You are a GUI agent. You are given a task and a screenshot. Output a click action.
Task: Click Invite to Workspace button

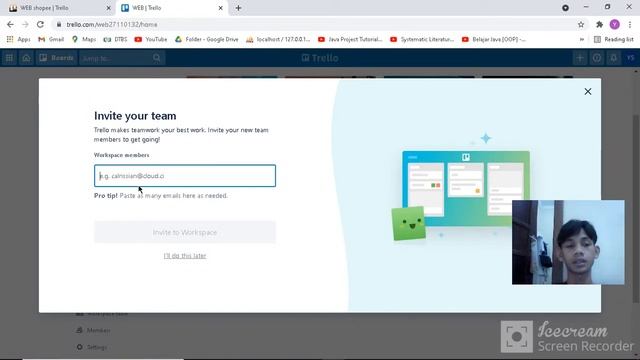click(x=185, y=232)
